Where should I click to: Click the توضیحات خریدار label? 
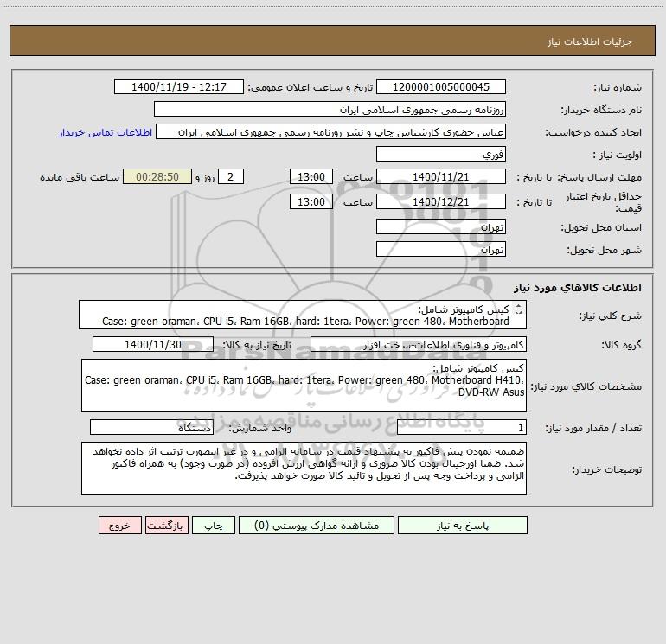point(606,469)
